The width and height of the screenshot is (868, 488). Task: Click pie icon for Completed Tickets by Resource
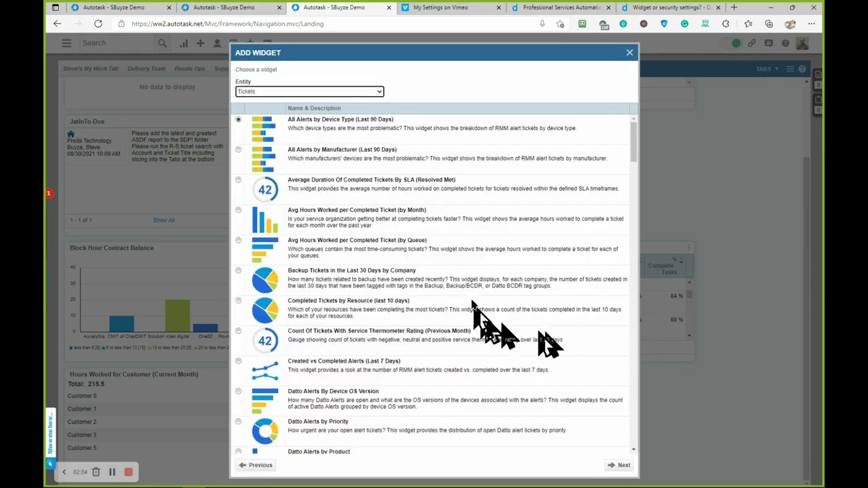point(264,310)
